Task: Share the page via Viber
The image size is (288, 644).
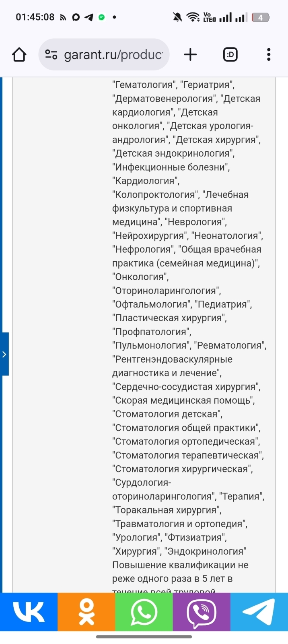Action: [202, 612]
